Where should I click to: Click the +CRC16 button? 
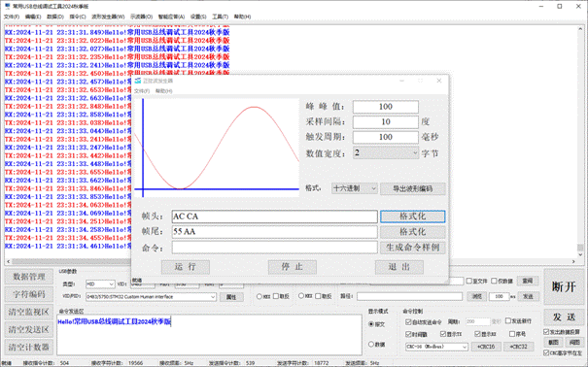coord(486,347)
